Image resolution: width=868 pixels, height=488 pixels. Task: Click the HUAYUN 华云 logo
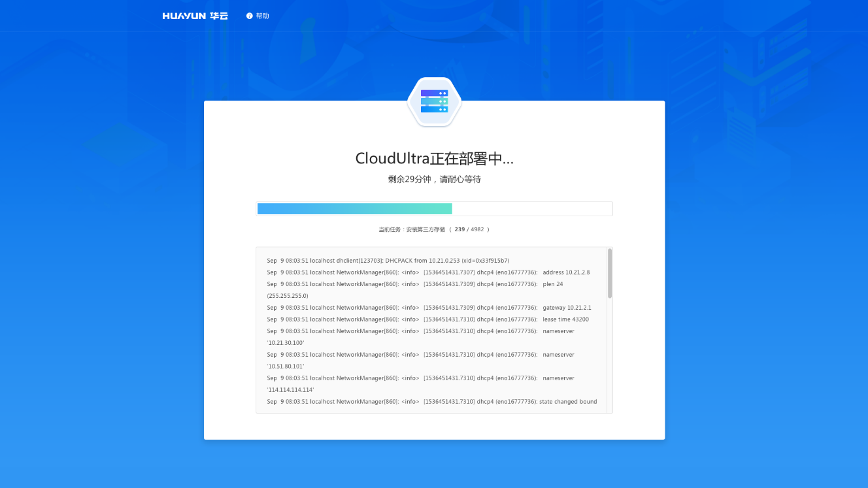click(195, 16)
